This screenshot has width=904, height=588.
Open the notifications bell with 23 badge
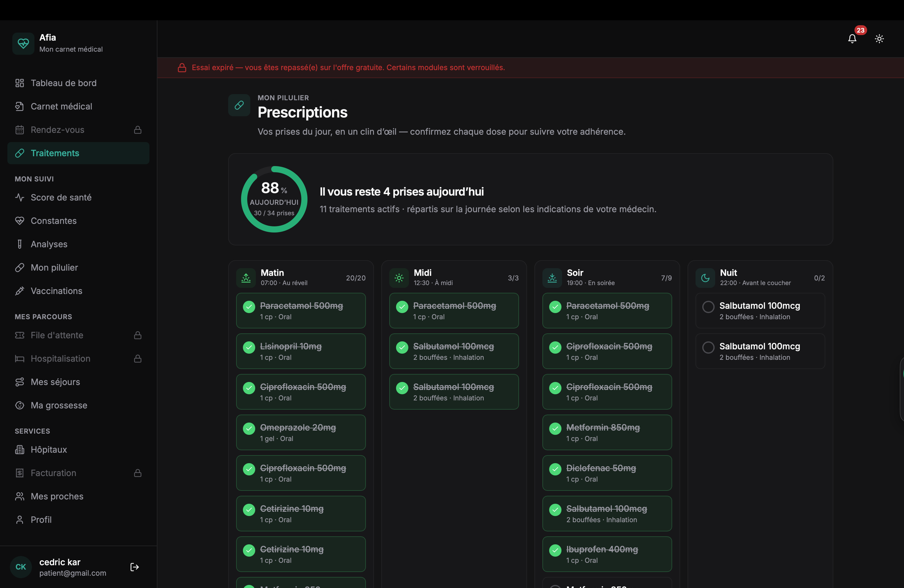coord(852,38)
